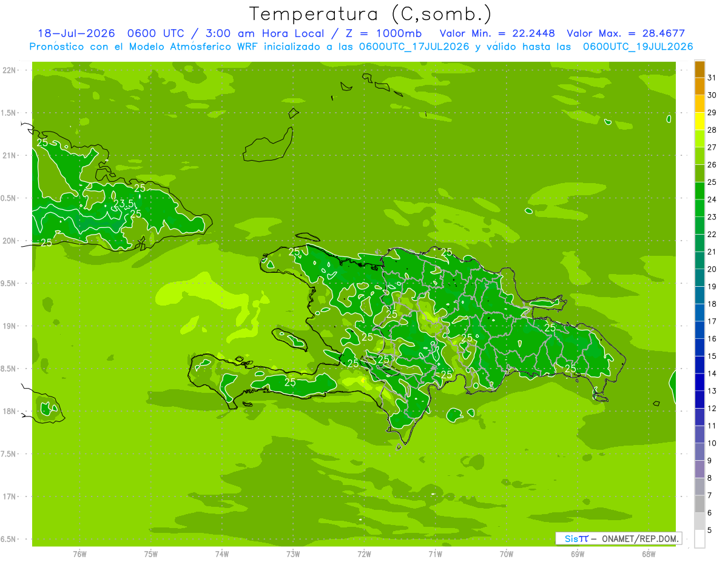Select the valid-until stamp '0600UTC_19JUL2026'
Viewport: 728px width, 562px height.
point(638,47)
